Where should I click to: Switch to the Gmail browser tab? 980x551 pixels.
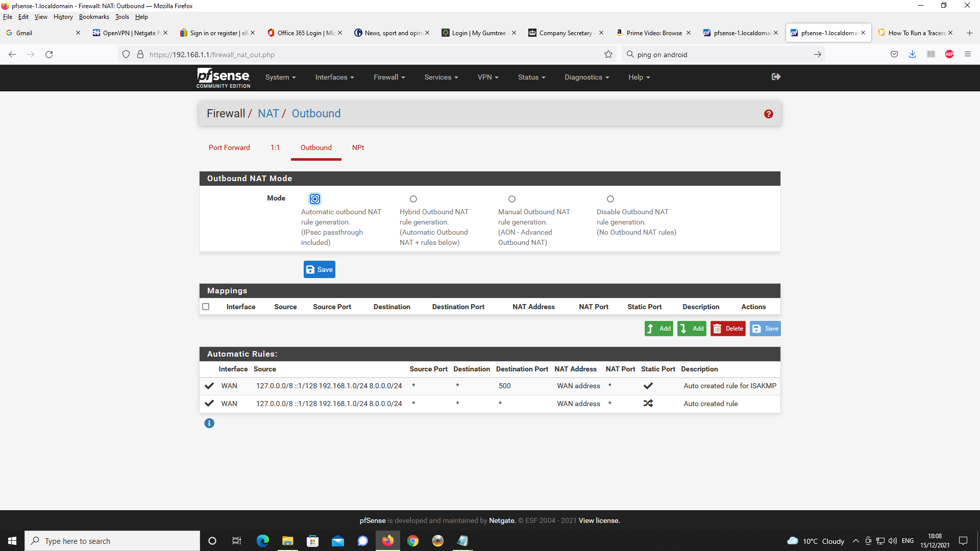pyautogui.click(x=43, y=33)
